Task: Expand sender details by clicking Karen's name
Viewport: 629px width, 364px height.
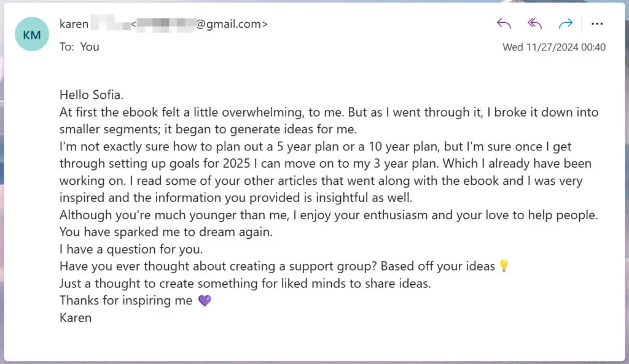Action: pos(74,24)
